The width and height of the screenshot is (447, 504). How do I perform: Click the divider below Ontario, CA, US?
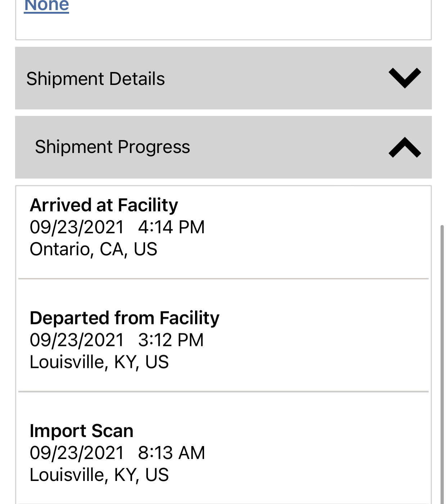(223, 279)
